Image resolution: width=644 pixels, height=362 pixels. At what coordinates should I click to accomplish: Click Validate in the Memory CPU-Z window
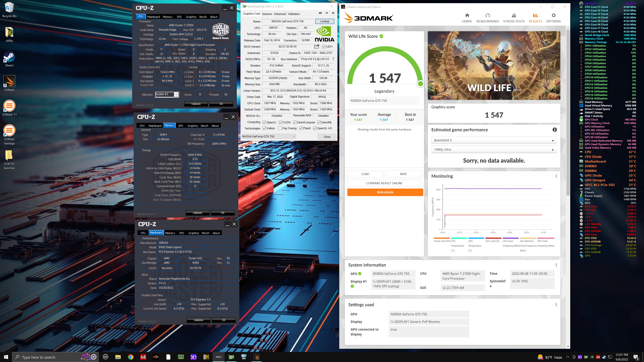tap(197, 213)
